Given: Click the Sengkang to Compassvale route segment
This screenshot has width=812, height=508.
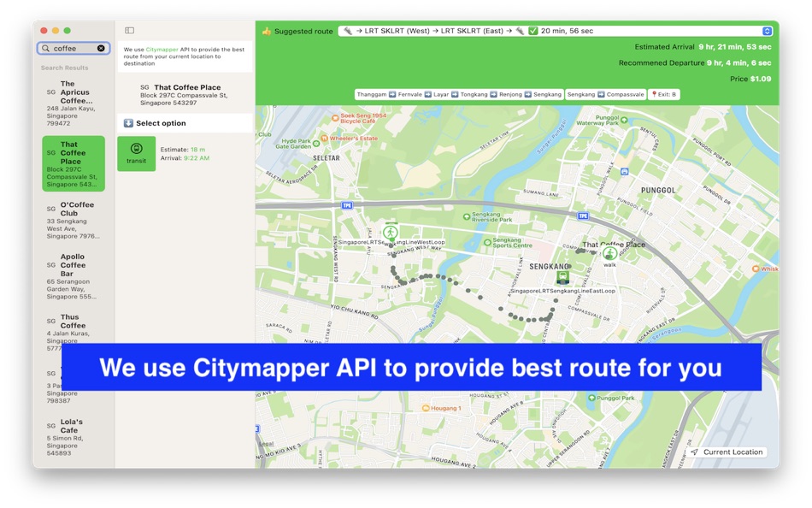Looking at the screenshot, I should (x=605, y=94).
